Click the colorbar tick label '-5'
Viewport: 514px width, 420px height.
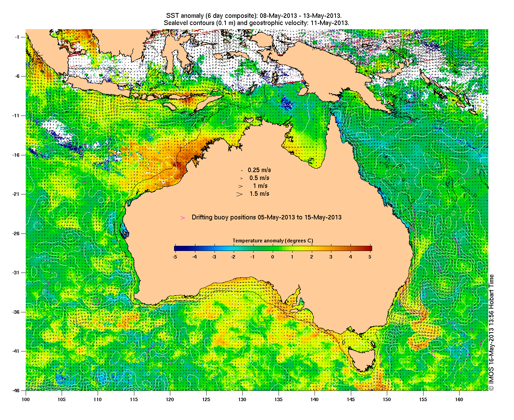click(x=174, y=256)
